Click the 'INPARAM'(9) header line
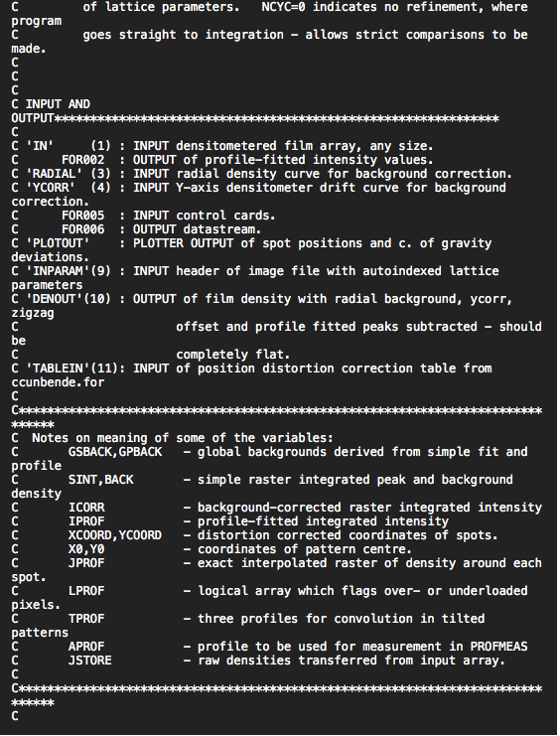Screen dimensions: 560x736 pyautogui.click(x=255, y=271)
